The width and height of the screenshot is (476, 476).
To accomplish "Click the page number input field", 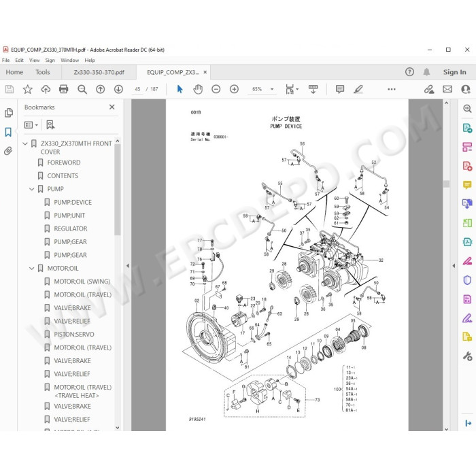I will 137,89.
